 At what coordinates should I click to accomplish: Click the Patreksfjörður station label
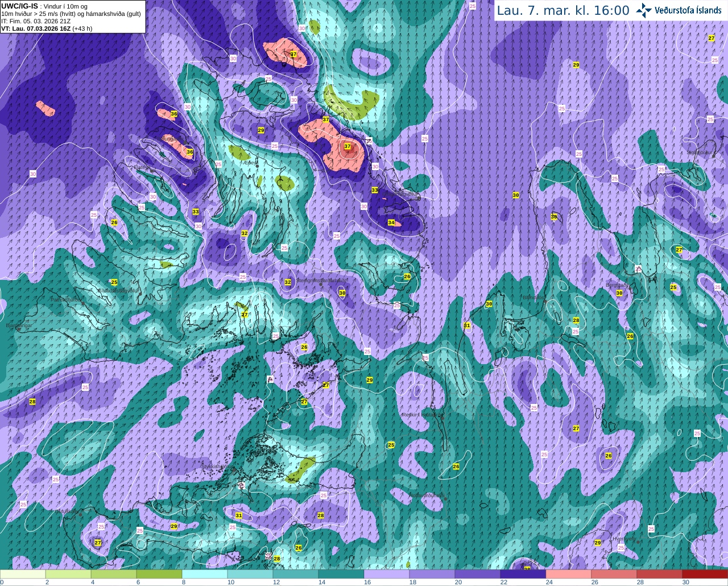coord(67,299)
